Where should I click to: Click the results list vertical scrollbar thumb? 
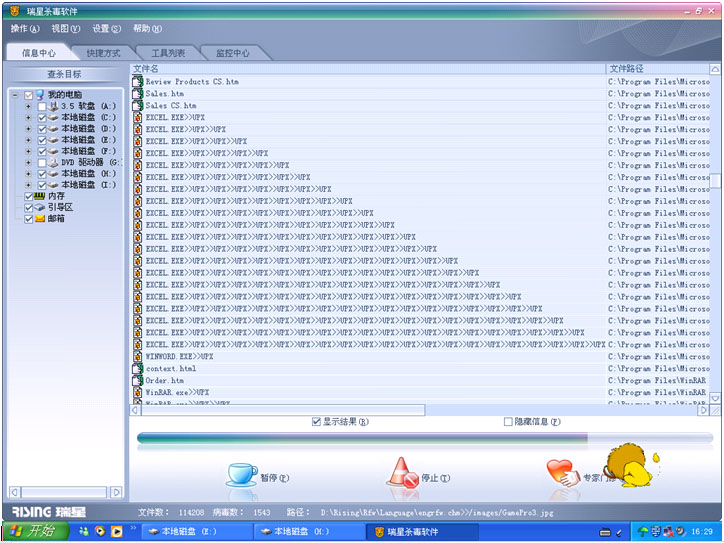tap(715, 181)
